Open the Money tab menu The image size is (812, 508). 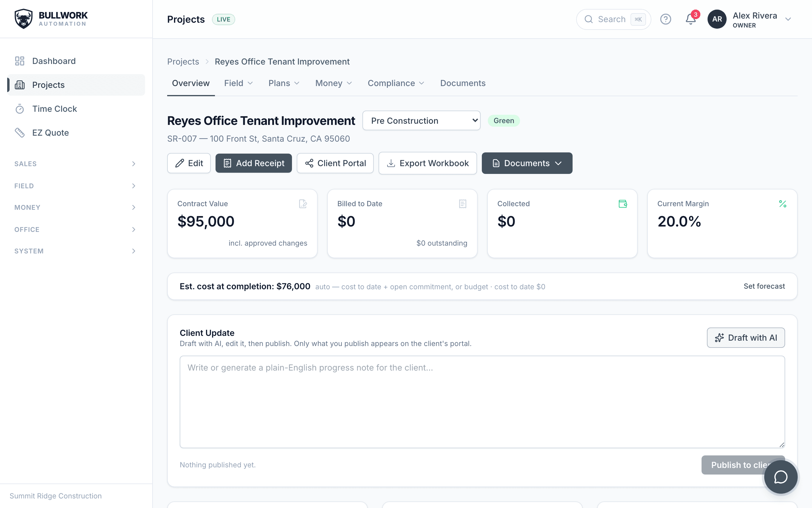[x=333, y=83]
